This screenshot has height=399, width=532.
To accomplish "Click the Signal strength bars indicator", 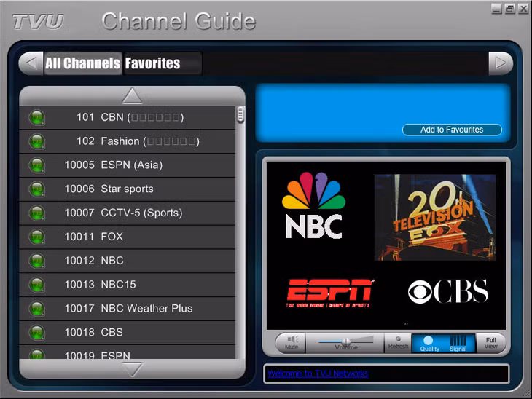I will pyautogui.click(x=458, y=340).
